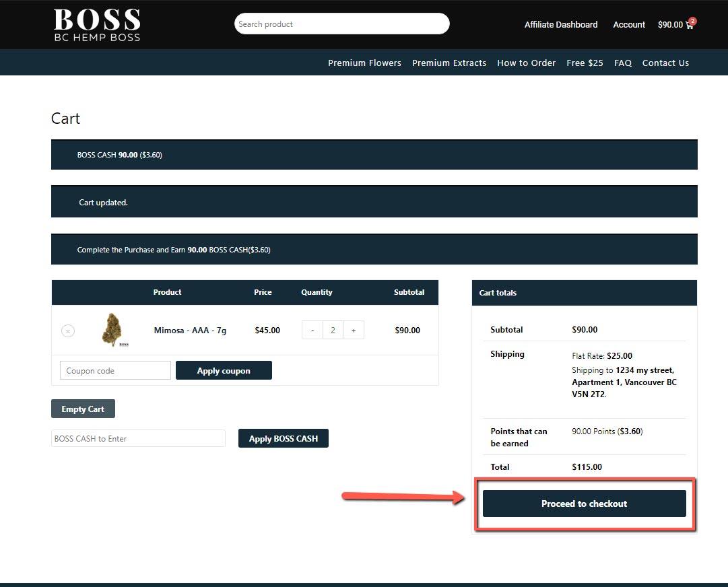
Task: Open Premium Extracts menu
Action: pos(449,63)
